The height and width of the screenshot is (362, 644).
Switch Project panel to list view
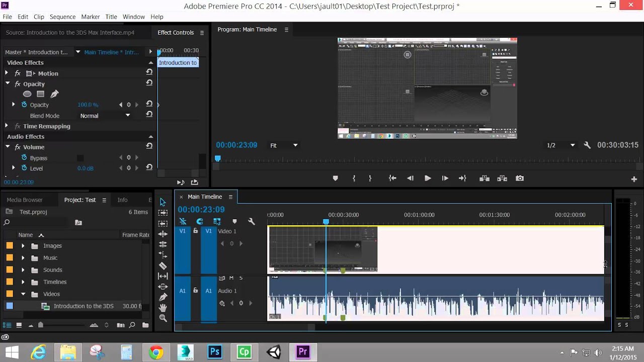click(x=8, y=325)
